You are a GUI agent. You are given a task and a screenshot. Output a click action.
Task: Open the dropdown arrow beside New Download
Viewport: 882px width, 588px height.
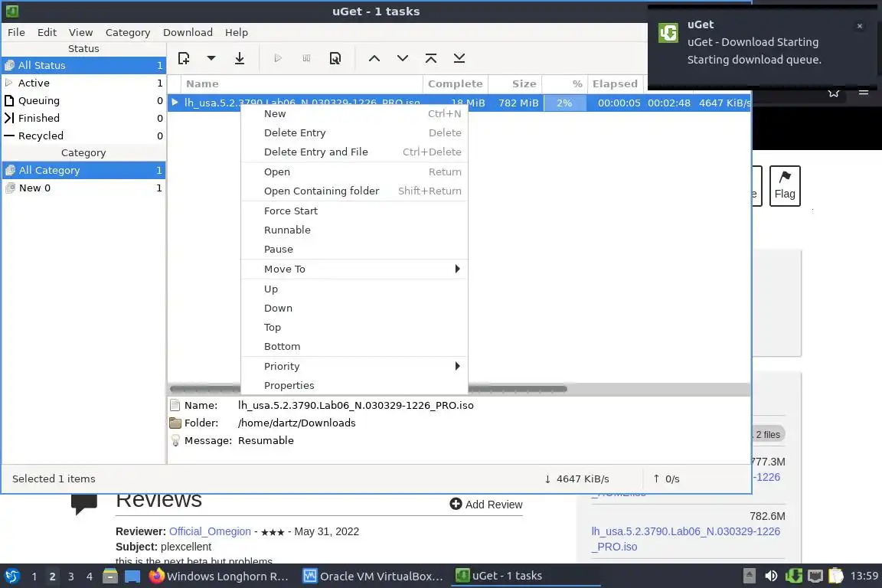coord(211,58)
